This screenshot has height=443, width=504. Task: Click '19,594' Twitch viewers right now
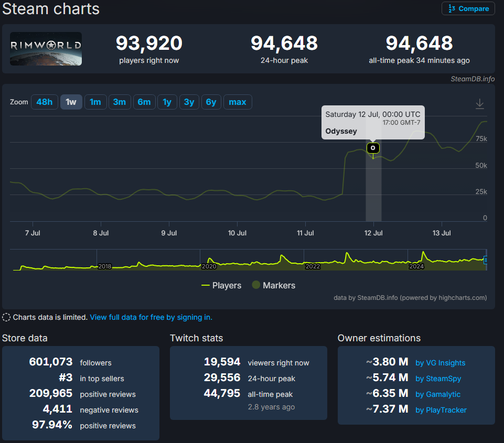[x=222, y=362]
